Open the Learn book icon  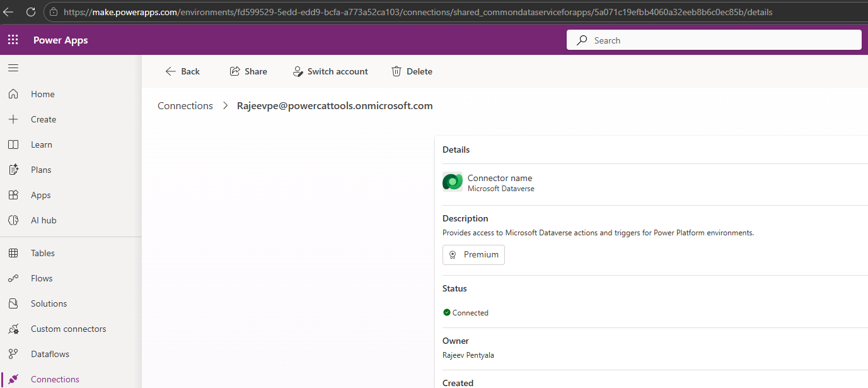[x=13, y=144]
